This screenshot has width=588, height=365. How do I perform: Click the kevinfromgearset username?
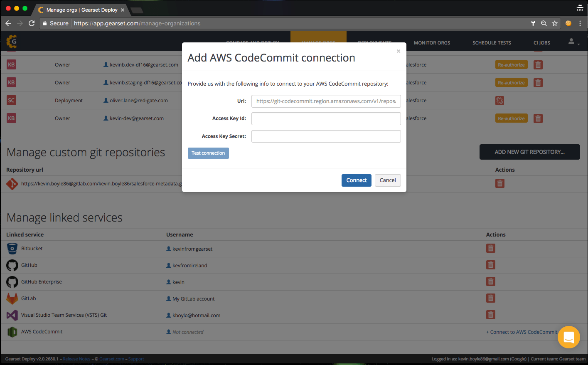point(192,249)
